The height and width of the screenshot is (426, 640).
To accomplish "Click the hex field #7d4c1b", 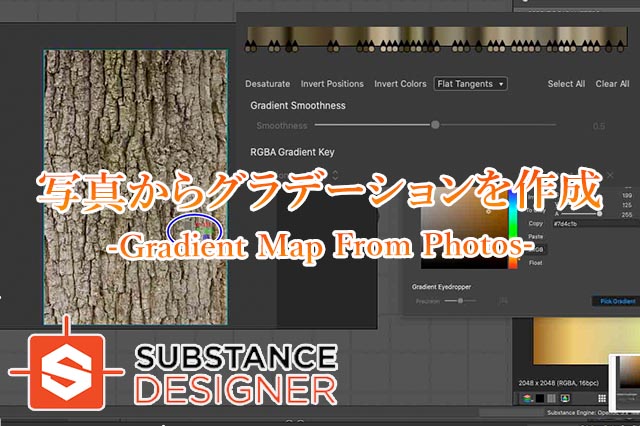I will (594, 224).
